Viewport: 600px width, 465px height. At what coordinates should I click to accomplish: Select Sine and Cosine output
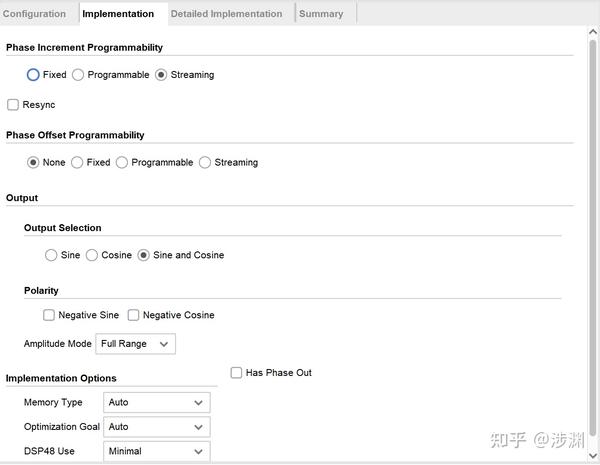144,256
